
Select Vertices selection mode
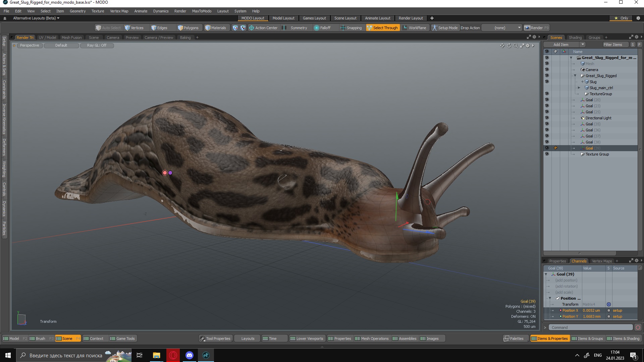pos(134,28)
